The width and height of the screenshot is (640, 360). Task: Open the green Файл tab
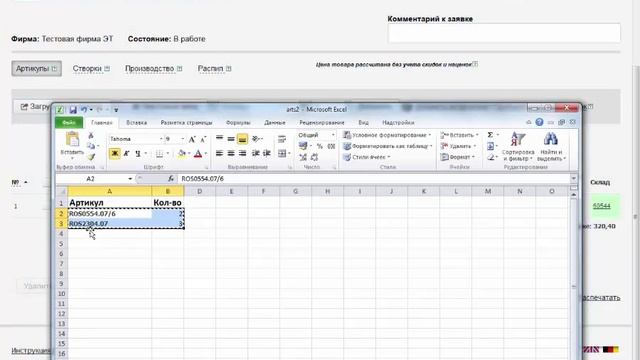click(69, 122)
